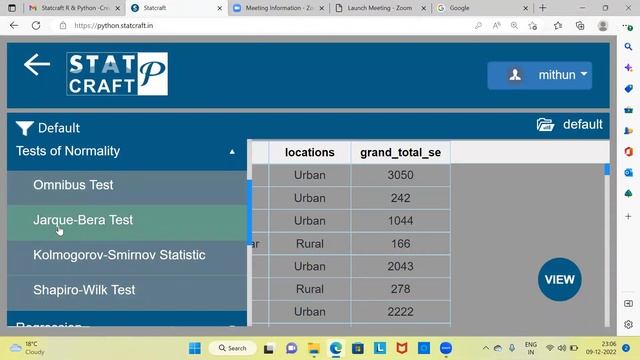The image size is (640, 360).
Task: Switch to the Launch Meeting - Zoom tab
Action: tap(380, 8)
